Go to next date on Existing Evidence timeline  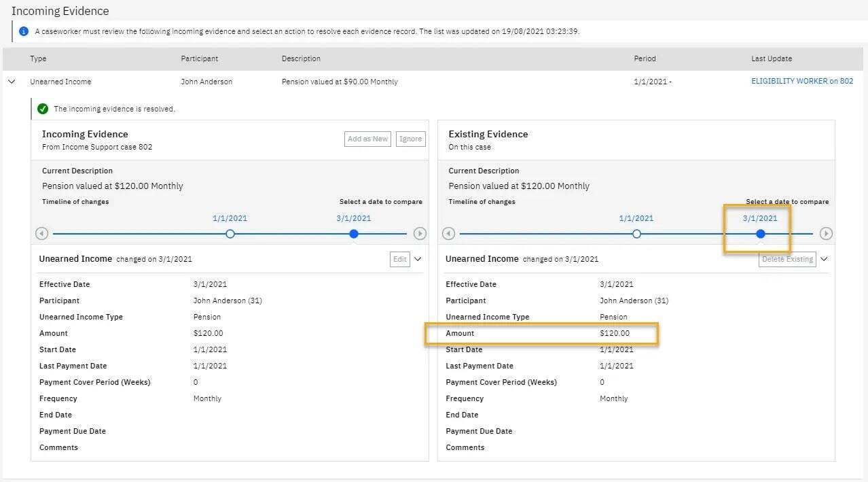(x=826, y=234)
